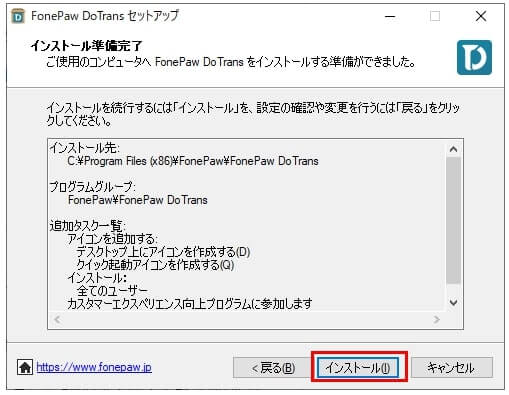This screenshot has height=395, width=509.
Task: Open the https://www.fonepaw.jp link
Action: [94, 367]
